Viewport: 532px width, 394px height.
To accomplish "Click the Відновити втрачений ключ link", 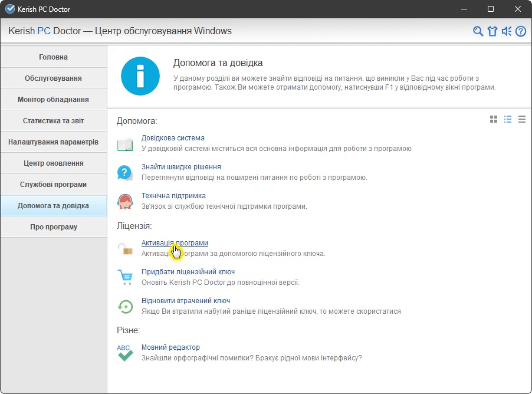I will [185, 301].
